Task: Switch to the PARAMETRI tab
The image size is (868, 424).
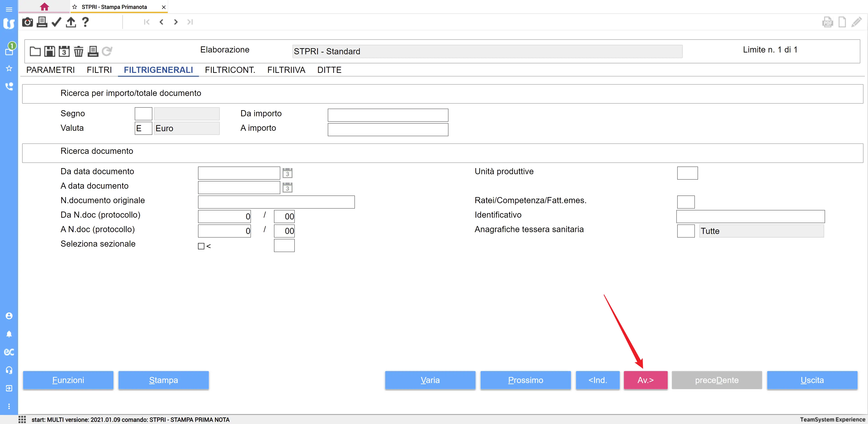Action: point(51,70)
